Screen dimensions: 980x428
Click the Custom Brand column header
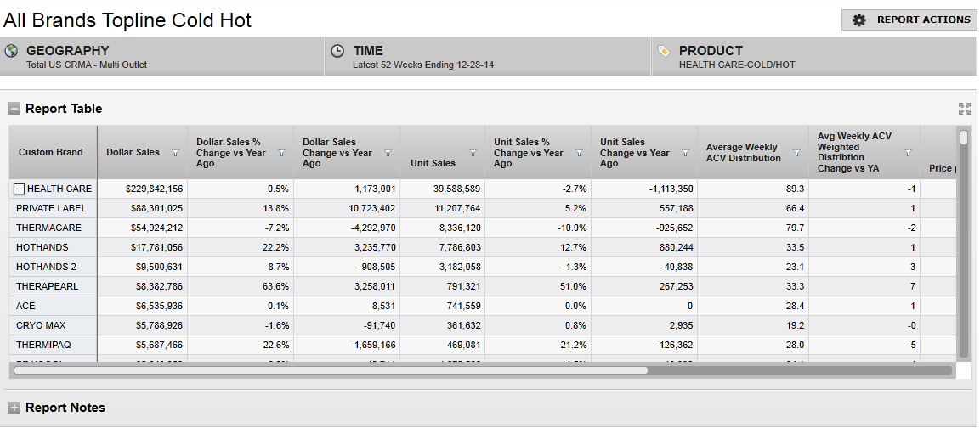[x=51, y=153]
